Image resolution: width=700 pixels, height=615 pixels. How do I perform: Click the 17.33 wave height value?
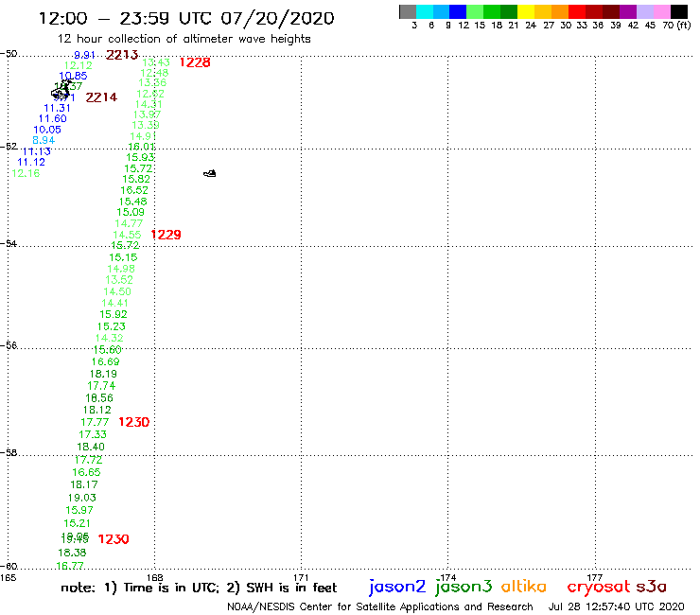93,434
